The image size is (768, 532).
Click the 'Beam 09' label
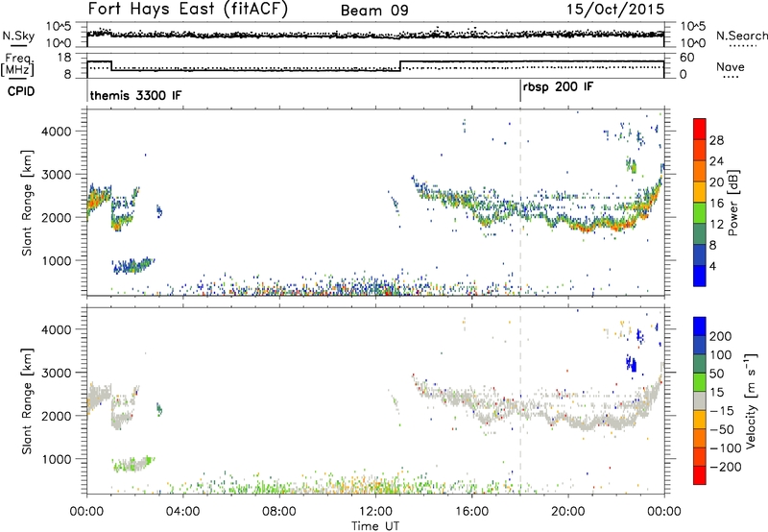tap(374, 11)
